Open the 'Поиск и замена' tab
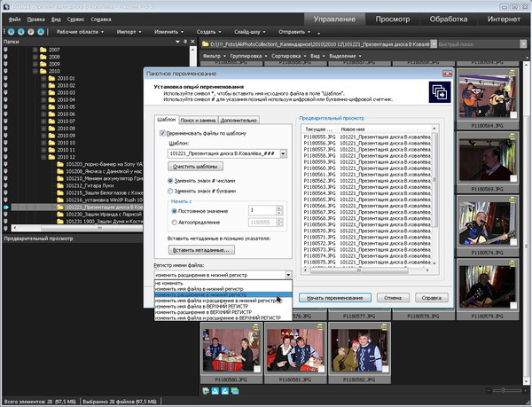Screen dimensions: 532x407 (198, 120)
